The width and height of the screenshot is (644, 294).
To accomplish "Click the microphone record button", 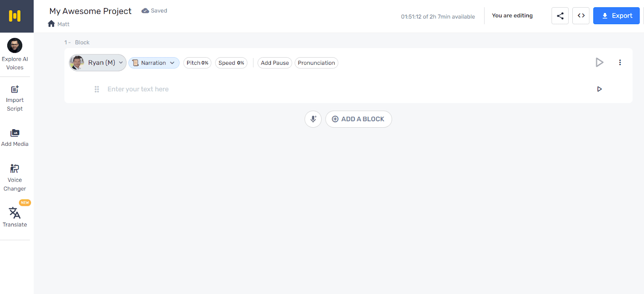I will point(313,119).
